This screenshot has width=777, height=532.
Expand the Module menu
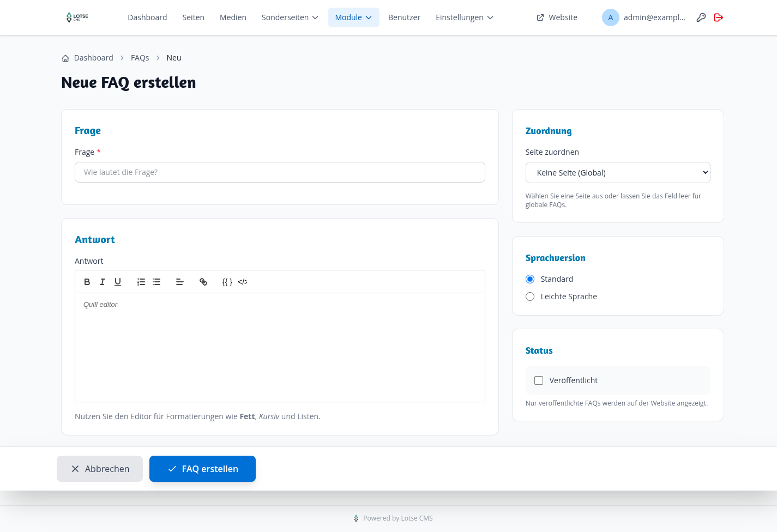coord(354,17)
